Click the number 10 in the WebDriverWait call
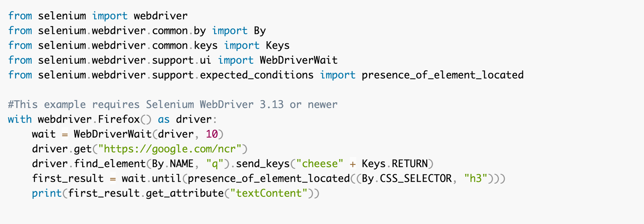644x224 pixels. pos(212,134)
